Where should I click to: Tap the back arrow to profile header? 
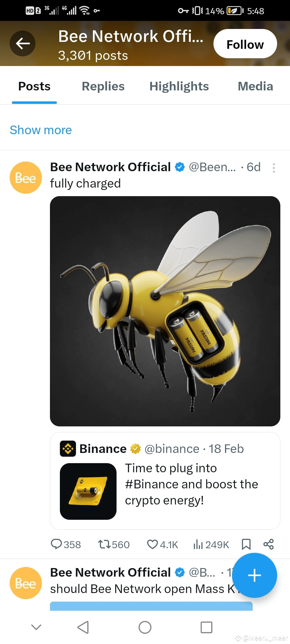(x=23, y=43)
